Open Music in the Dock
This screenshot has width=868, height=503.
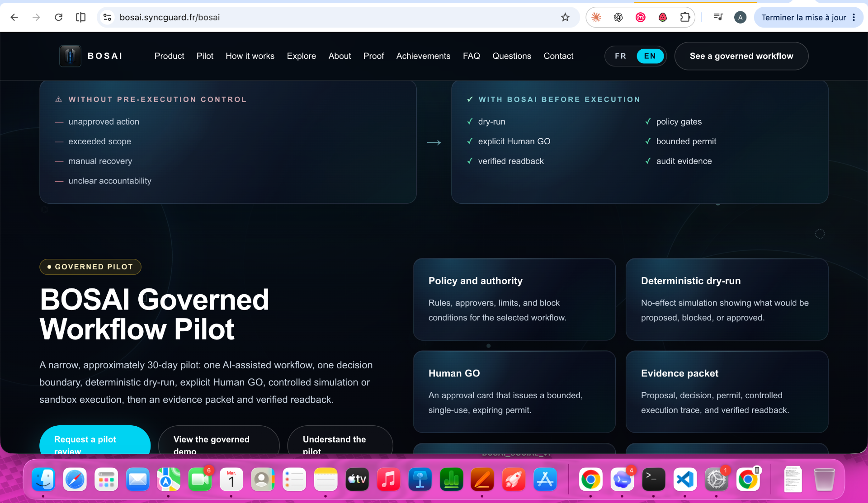[388, 479]
